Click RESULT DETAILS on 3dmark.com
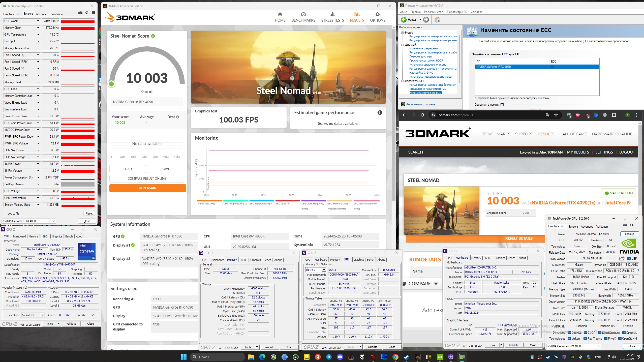This screenshot has width=644, height=362. pyautogui.click(x=519, y=238)
